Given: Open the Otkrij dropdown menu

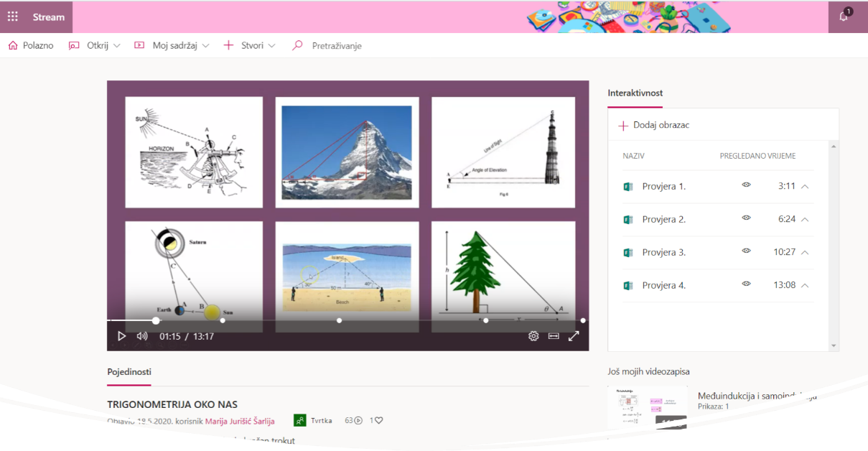Looking at the screenshot, I should tap(94, 45).
